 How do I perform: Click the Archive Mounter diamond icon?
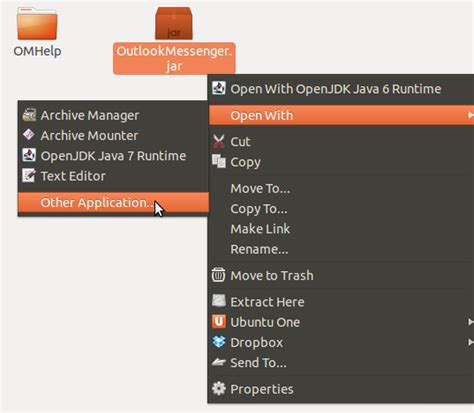29,135
